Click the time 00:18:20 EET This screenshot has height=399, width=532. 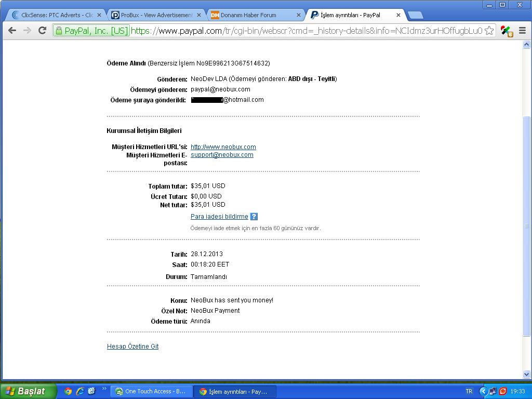coord(210,264)
